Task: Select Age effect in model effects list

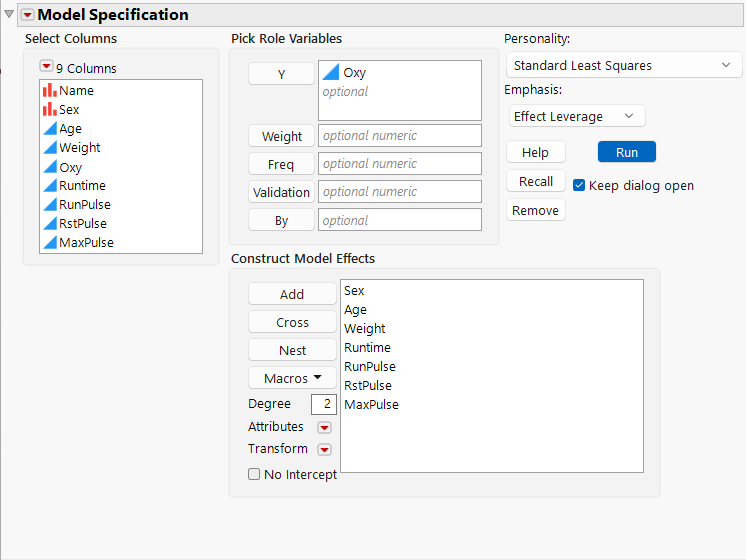Action: (x=492, y=309)
